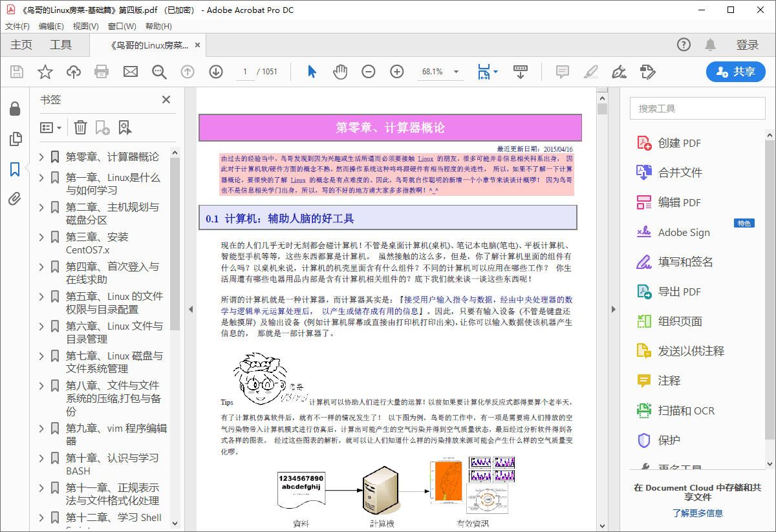Click the new bookmark icon in bookmarks panel

102,127
